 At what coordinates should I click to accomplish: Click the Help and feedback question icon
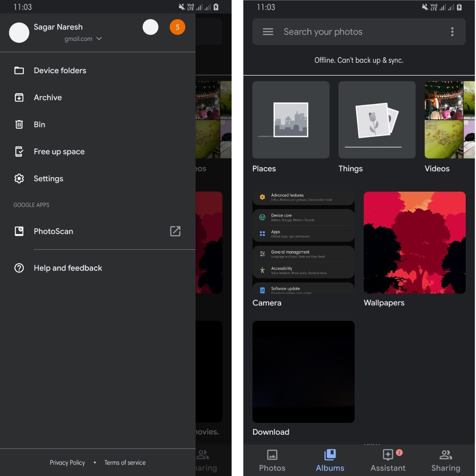(19, 268)
